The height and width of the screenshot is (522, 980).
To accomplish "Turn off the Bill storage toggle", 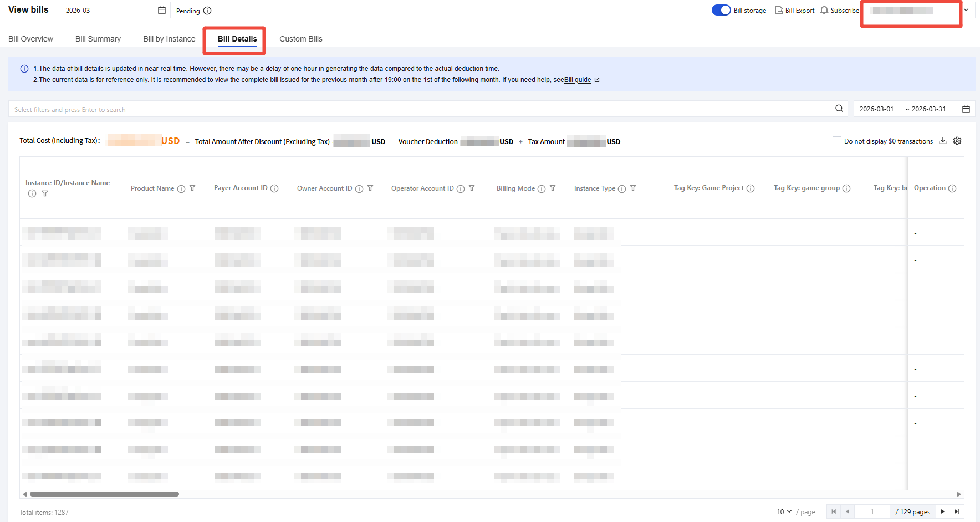I will pyautogui.click(x=721, y=10).
